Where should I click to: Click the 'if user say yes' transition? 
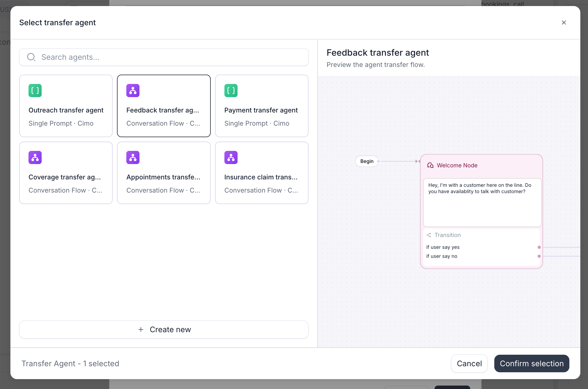(443, 247)
